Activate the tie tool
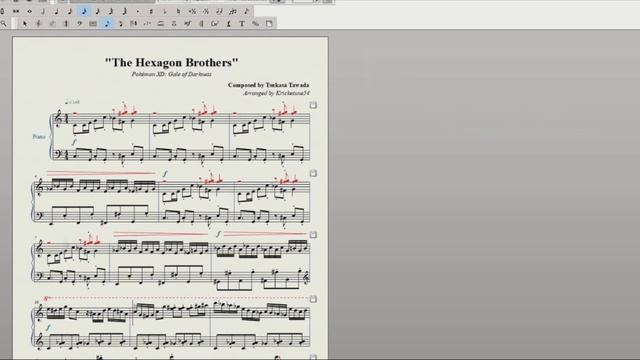This screenshot has width=640, height=360. [220, 11]
